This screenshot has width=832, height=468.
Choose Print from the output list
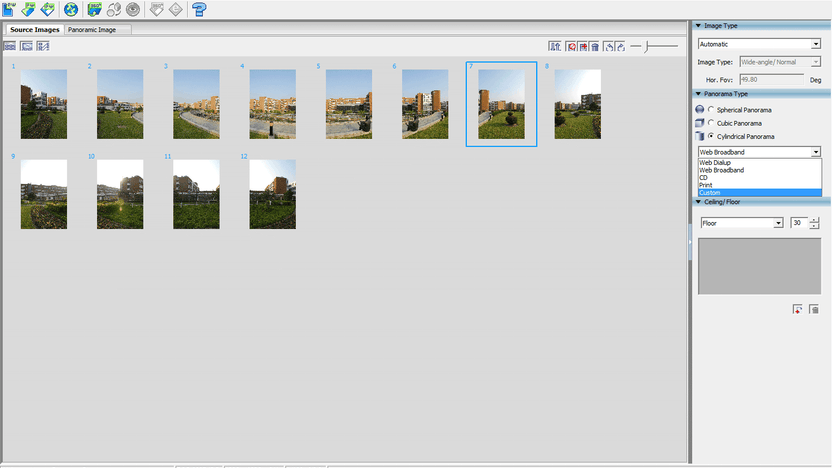click(x=760, y=185)
